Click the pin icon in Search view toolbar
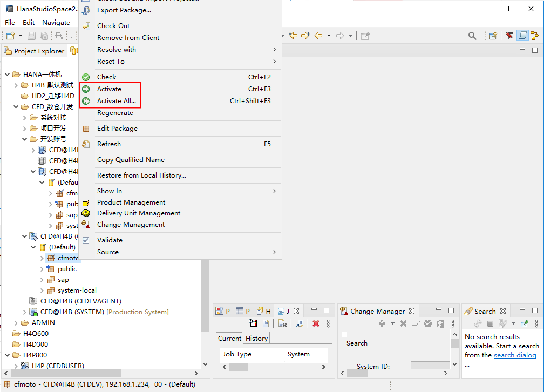The width and height of the screenshot is (544, 392). [x=524, y=323]
